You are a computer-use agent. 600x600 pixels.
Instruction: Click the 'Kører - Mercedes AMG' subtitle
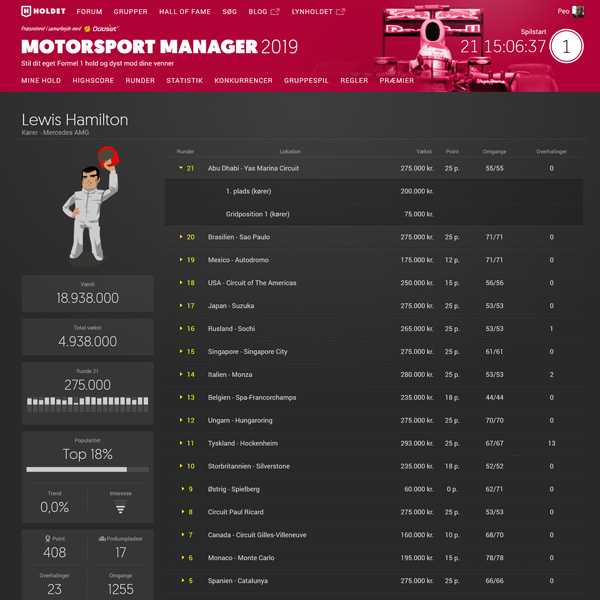(x=55, y=133)
